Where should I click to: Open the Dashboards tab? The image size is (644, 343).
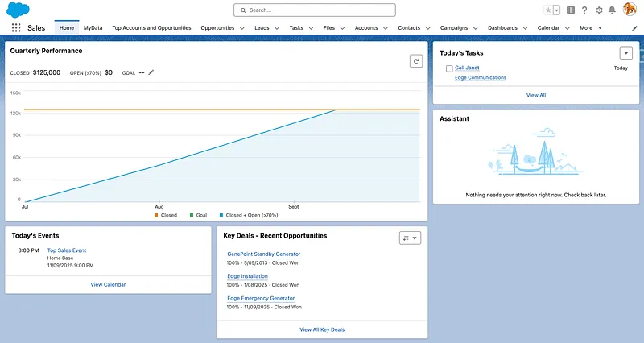click(502, 28)
